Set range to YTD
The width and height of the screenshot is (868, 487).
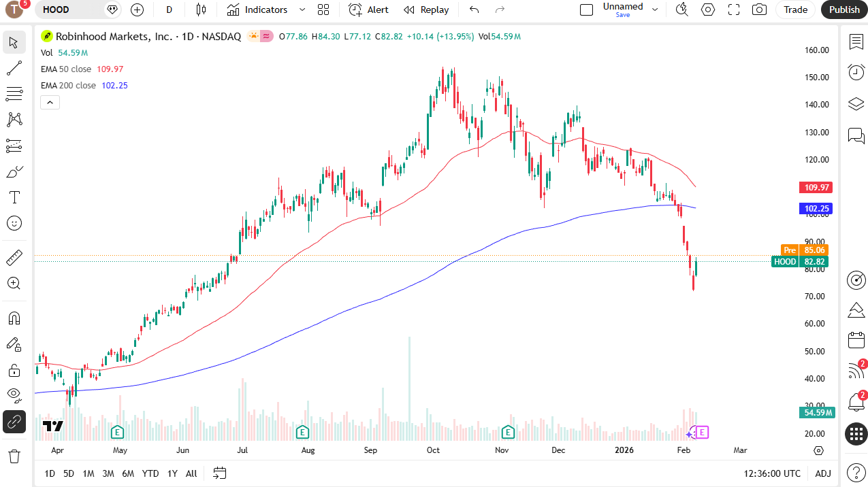pos(150,473)
